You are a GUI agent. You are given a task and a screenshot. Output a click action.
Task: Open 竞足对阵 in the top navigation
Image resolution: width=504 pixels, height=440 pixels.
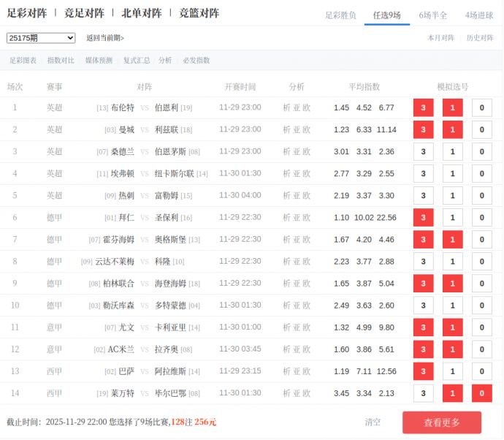[x=84, y=13]
